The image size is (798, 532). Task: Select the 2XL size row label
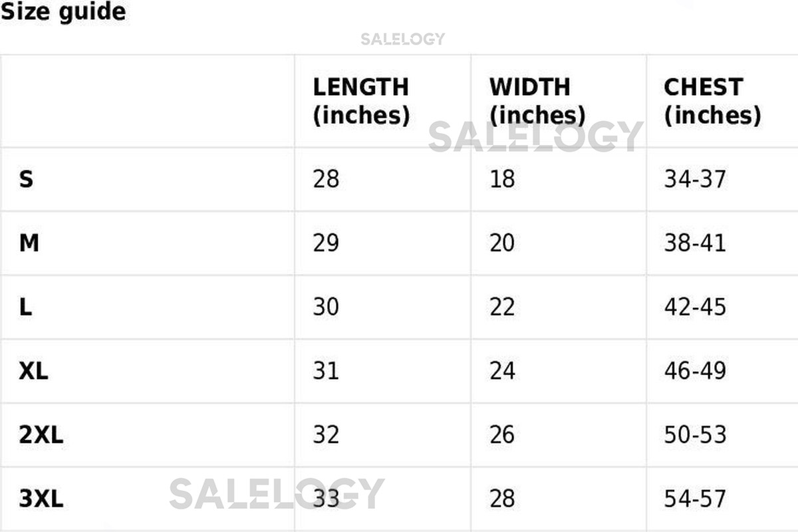pyautogui.click(x=41, y=435)
